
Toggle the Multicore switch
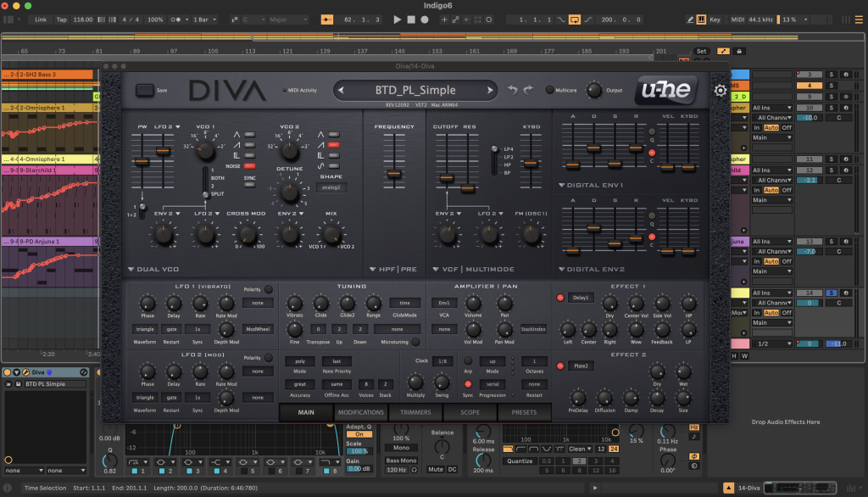click(549, 90)
